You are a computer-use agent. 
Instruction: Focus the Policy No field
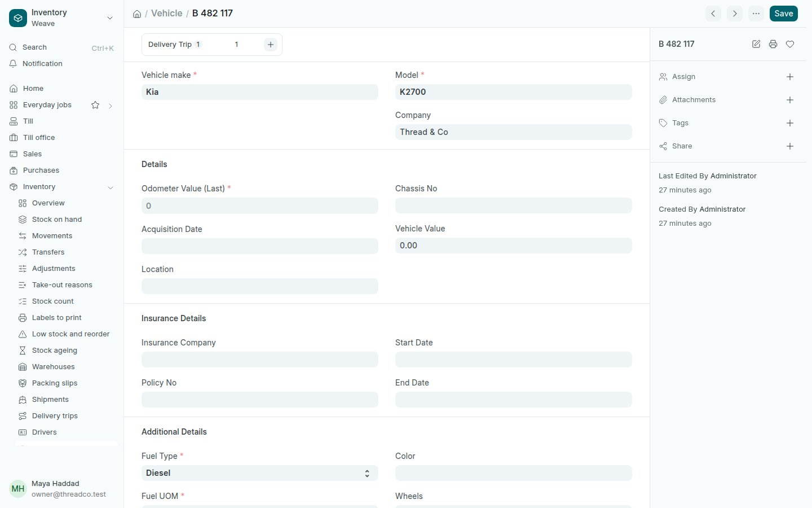pyautogui.click(x=260, y=400)
